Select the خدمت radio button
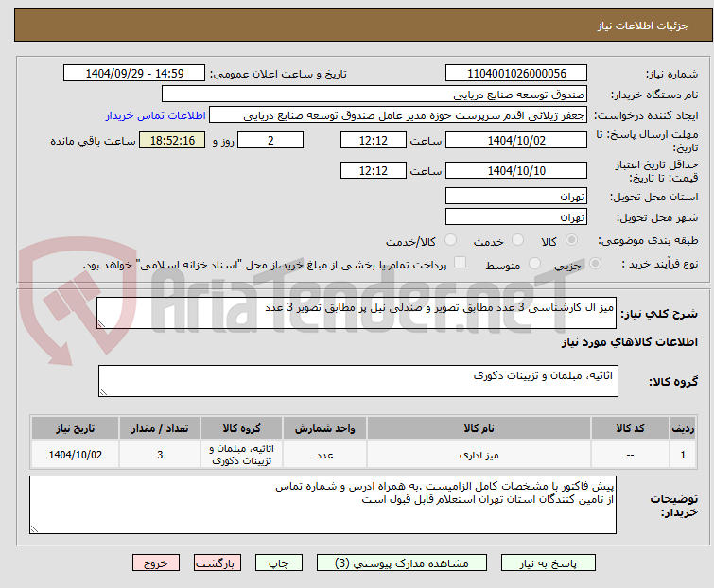The height and width of the screenshot is (588, 714). 517,240
